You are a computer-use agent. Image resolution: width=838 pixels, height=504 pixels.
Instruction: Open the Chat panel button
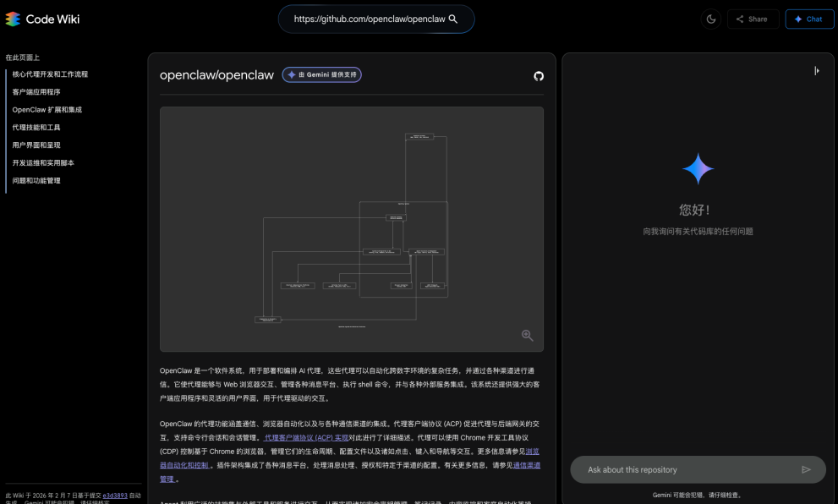coord(809,19)
